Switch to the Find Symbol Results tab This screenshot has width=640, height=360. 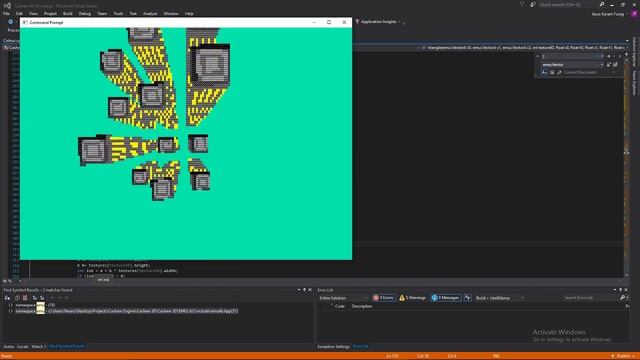[x=67, y=347]
